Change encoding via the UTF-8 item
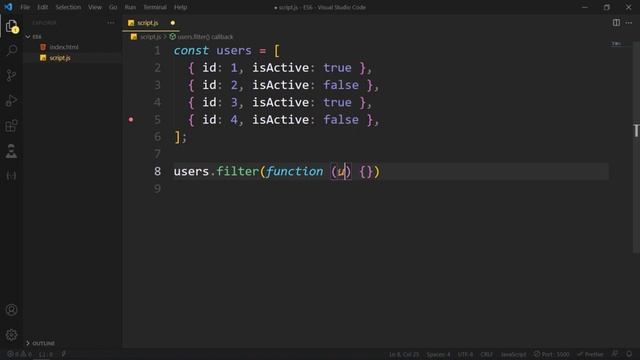The width and height of the screenshot is (640, 360). [465, 354]
